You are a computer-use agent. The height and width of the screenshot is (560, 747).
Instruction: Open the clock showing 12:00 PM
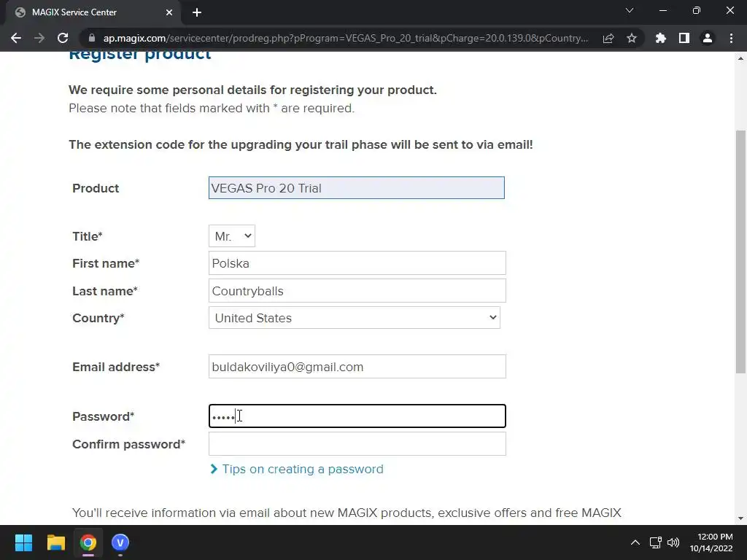pyautogui.click(x=711, y=542)
